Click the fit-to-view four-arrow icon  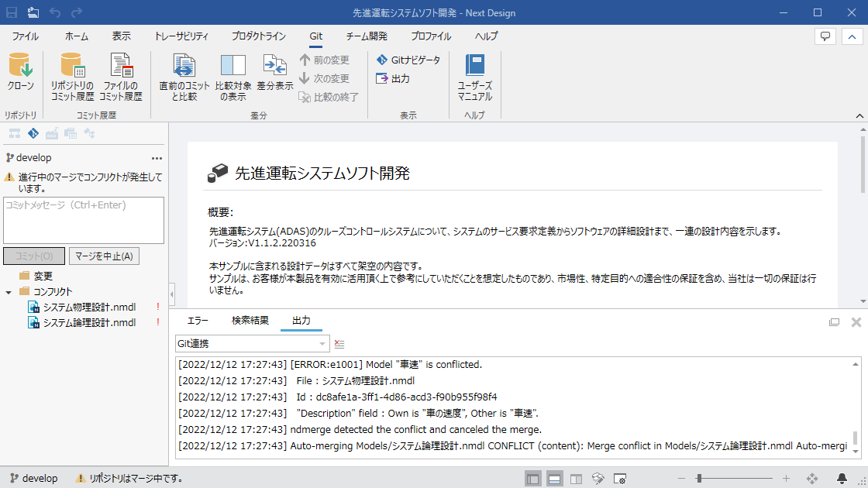(812, 479)
